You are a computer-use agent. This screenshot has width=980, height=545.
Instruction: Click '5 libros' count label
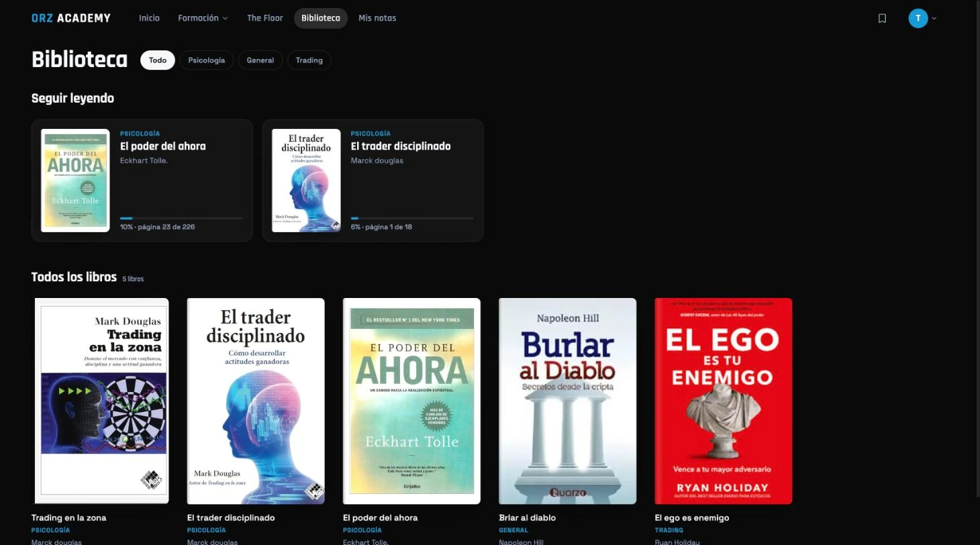pos(133,279)
